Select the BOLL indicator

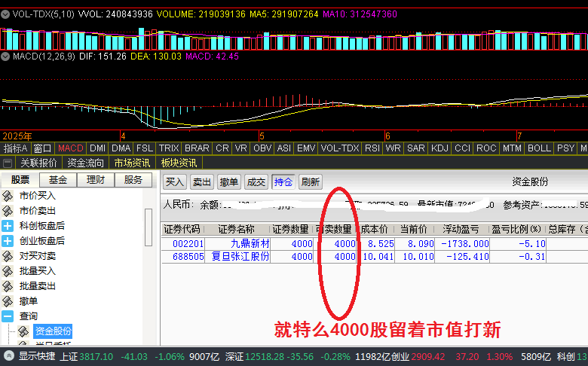coord(539,148)
